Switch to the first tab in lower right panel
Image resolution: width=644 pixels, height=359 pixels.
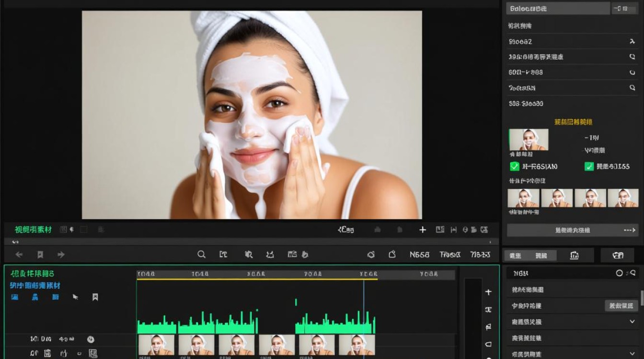pyautogui.click(x=516, y=256)
